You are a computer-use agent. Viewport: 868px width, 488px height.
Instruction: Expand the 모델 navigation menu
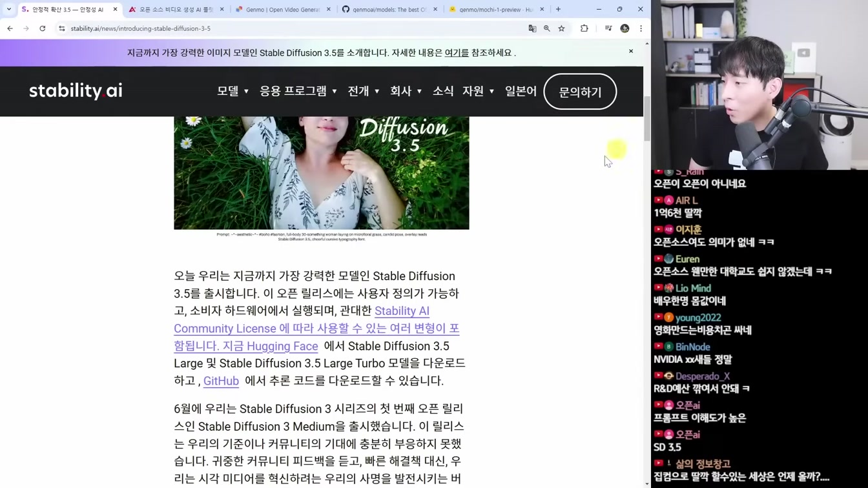[233, 91]
